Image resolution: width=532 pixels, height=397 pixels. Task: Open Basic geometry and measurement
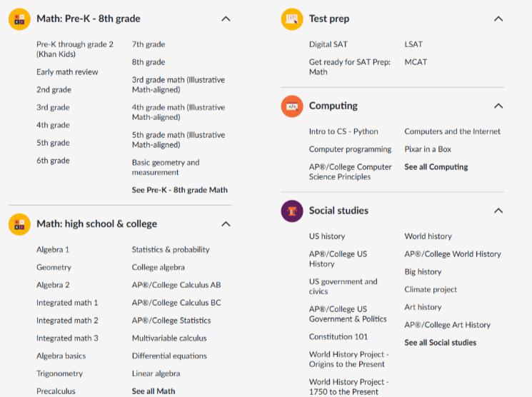click(166, 167)
